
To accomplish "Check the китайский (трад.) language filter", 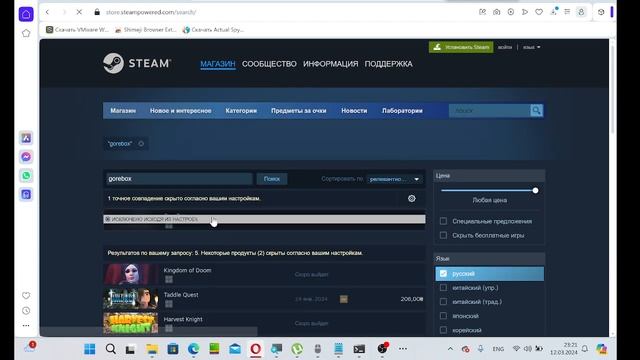I will coord(443,302).
